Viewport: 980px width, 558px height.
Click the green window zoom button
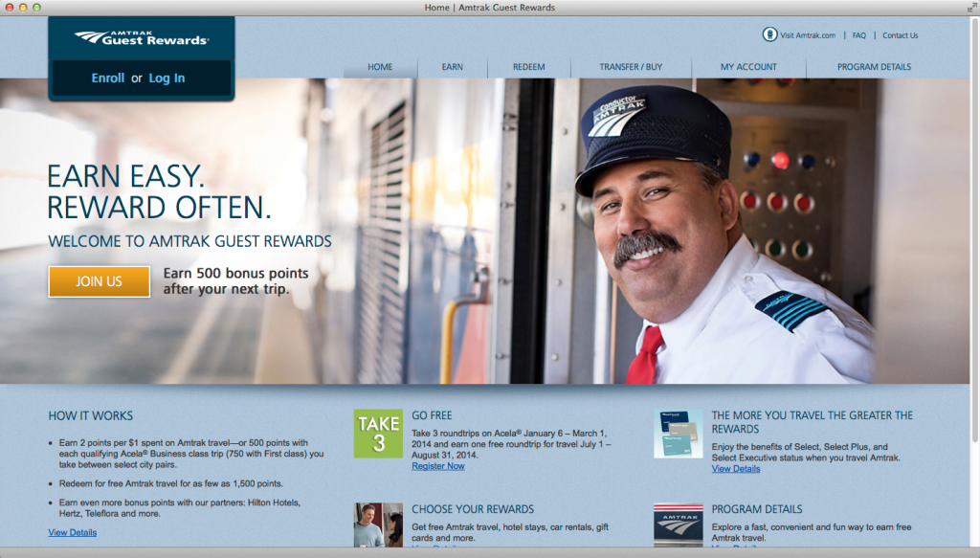coord(36,7)
